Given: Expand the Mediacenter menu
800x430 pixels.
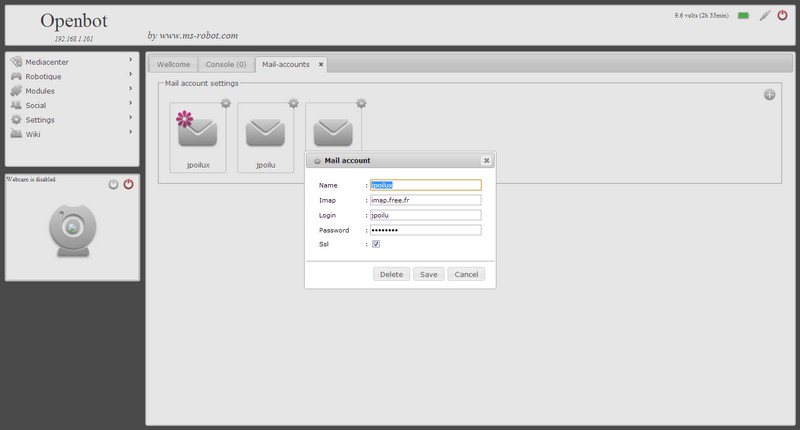Looking at the screenshot, I should point(72,61).
